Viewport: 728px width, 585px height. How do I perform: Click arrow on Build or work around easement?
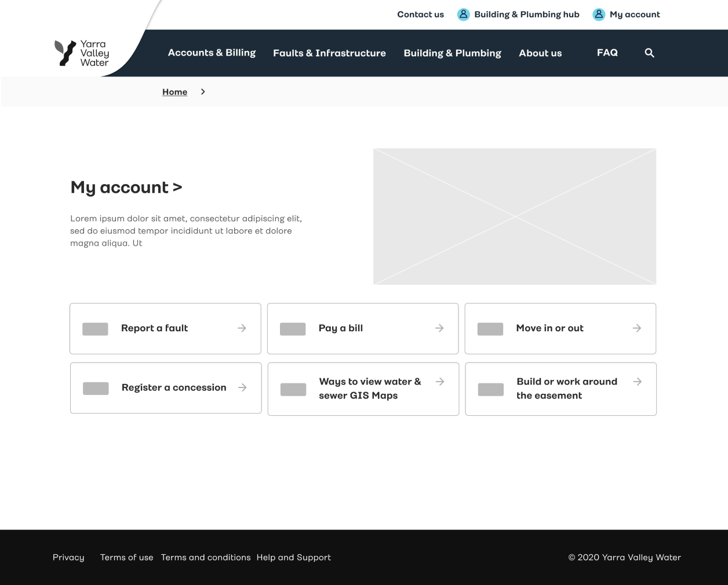coord(637,382)
